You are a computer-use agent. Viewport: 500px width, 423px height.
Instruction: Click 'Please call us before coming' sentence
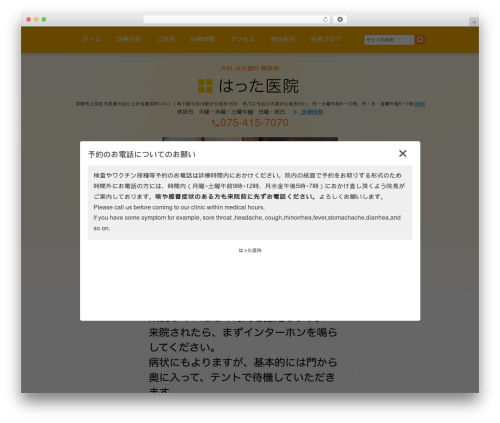[x=179, y=207]
